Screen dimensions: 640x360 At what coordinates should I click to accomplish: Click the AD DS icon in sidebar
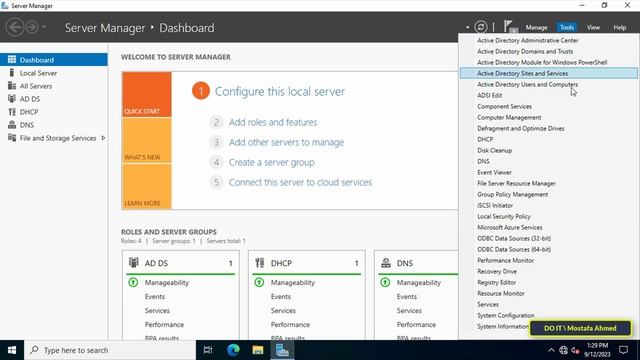click(x=12, y=99)
